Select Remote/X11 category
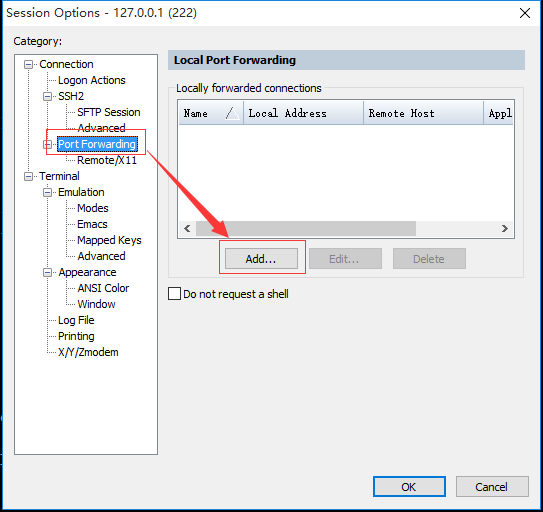Viewport: 543px width, 512px height. [x=107, y=160]
